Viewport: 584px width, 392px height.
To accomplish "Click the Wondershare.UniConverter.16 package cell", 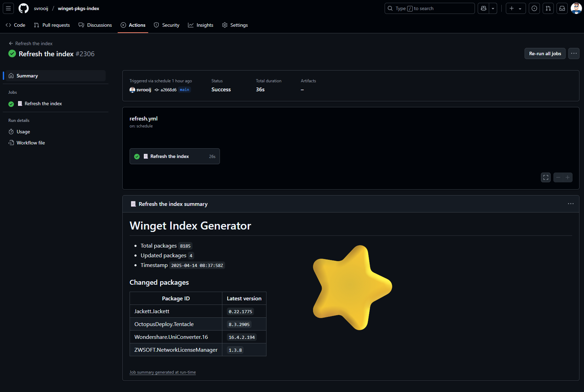I will click(x=176, y=337).
